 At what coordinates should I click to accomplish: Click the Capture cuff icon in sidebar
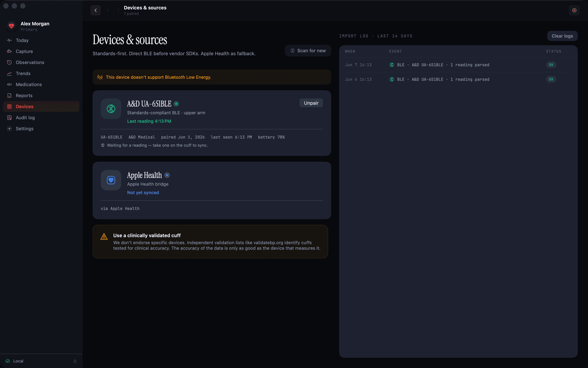click(9, 51)
